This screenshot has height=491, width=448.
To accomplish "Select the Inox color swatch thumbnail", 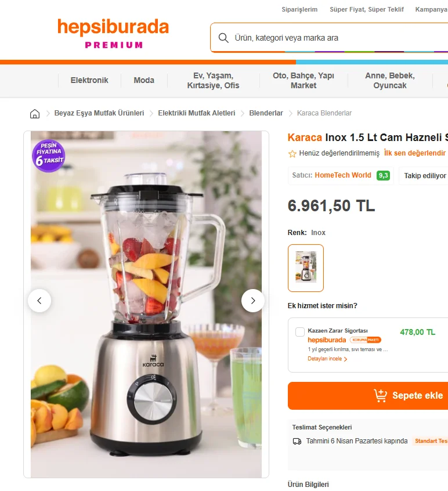I will 306,268.
